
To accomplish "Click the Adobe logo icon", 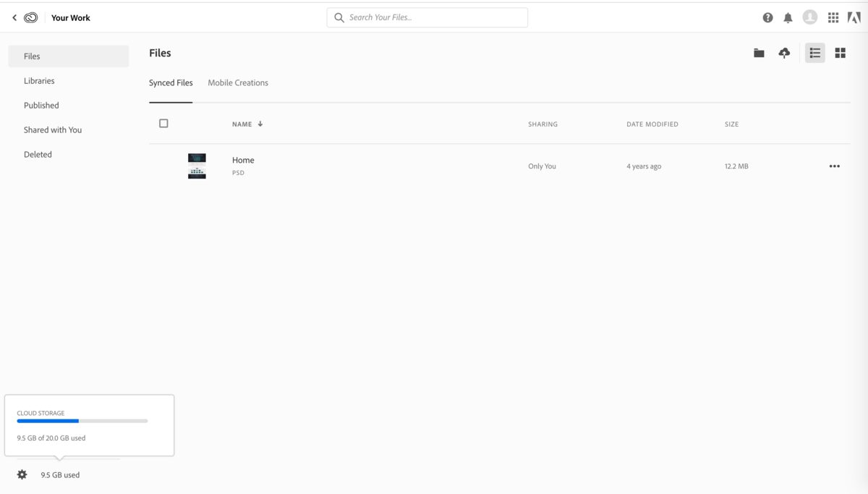I will (x=854, y=17).
